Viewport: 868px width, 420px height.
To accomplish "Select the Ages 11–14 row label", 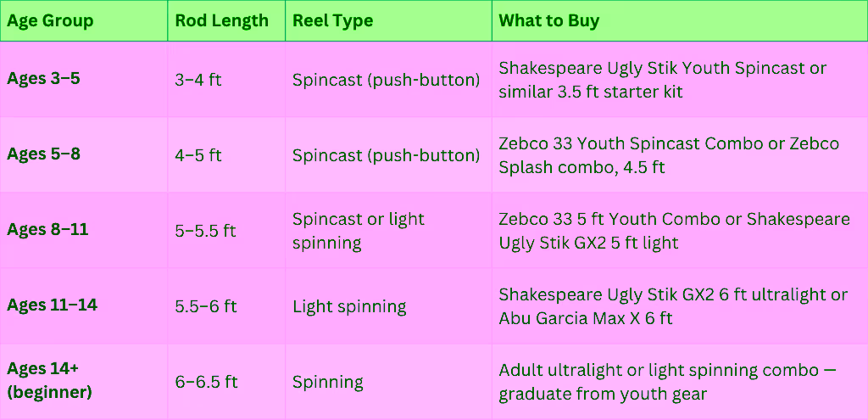I will [x=52, y=305].
